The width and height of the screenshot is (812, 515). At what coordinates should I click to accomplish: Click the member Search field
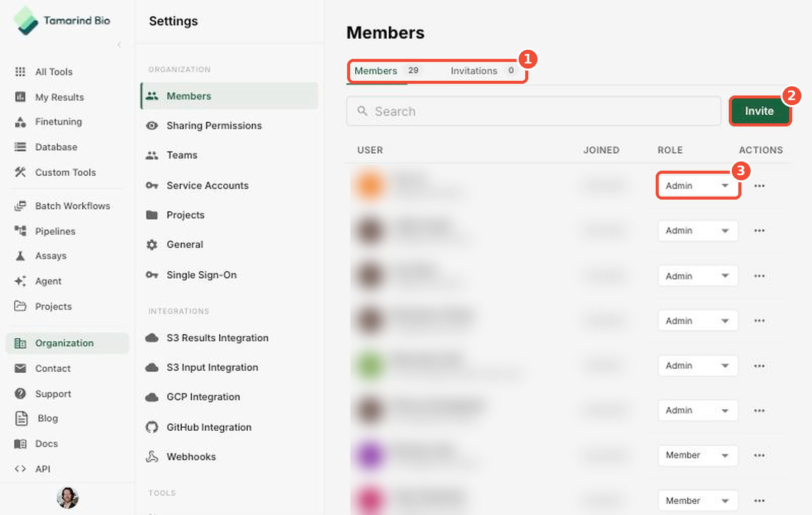point(533,111)
